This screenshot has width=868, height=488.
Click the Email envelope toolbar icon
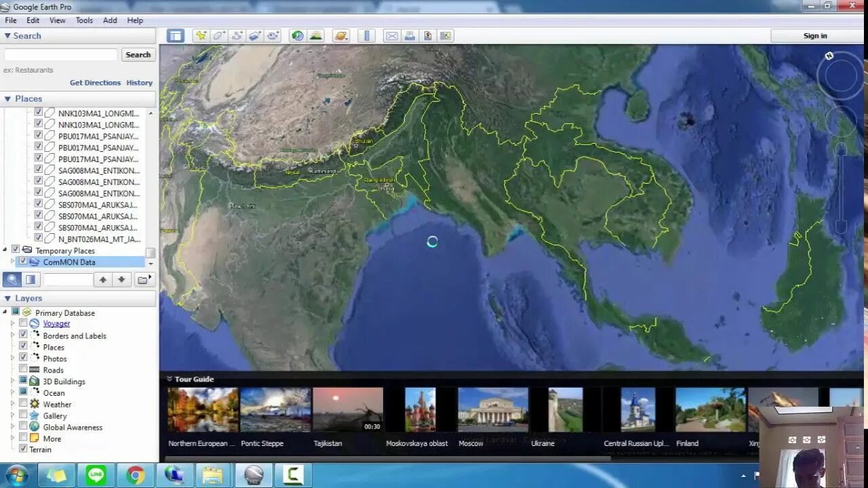[x=392, y=36]
